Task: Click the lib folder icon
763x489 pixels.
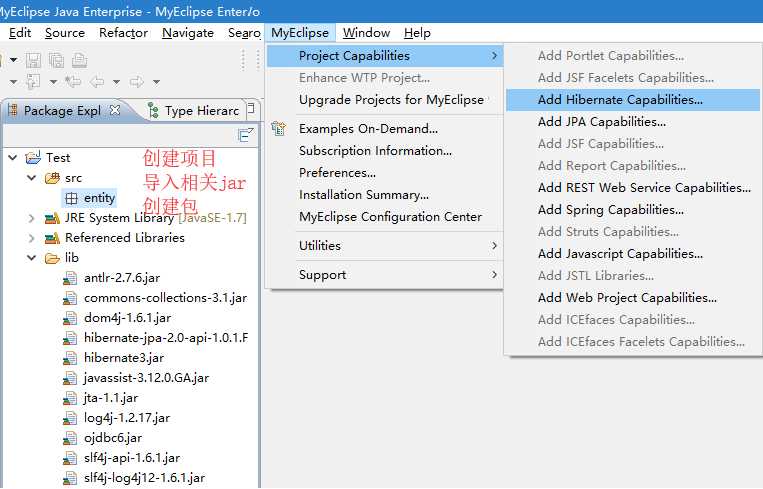Action: tap(52, 258)
